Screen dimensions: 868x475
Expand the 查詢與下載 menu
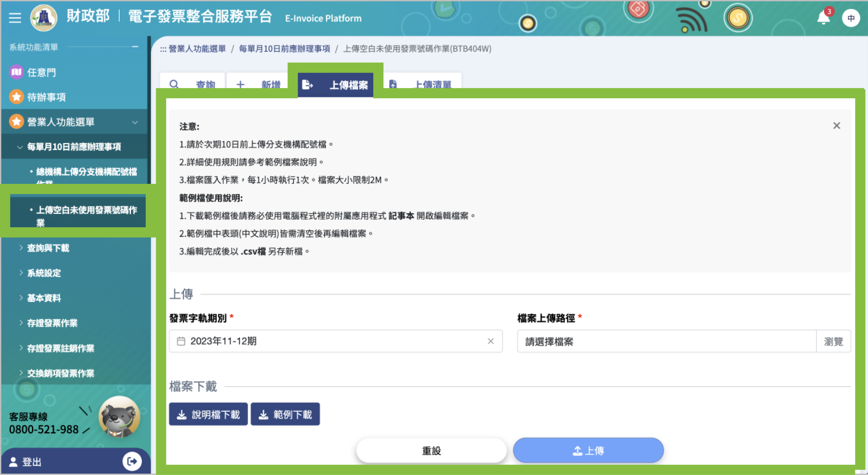click(48, 248)
